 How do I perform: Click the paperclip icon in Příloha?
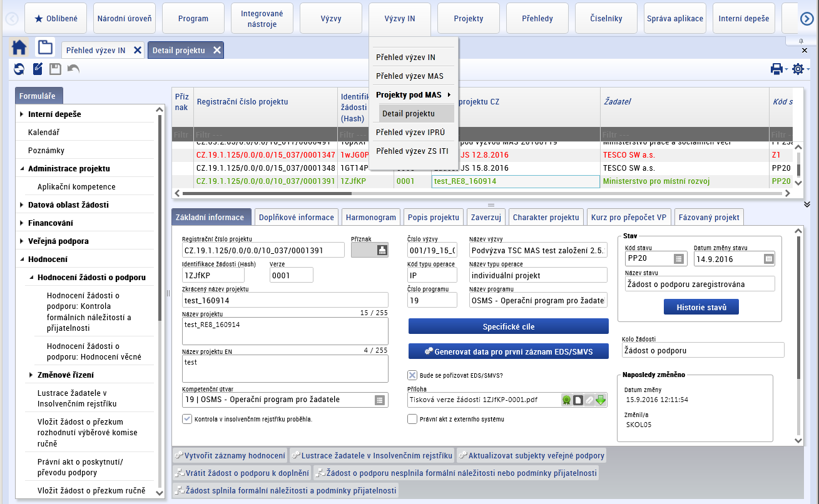click(589, 400)
